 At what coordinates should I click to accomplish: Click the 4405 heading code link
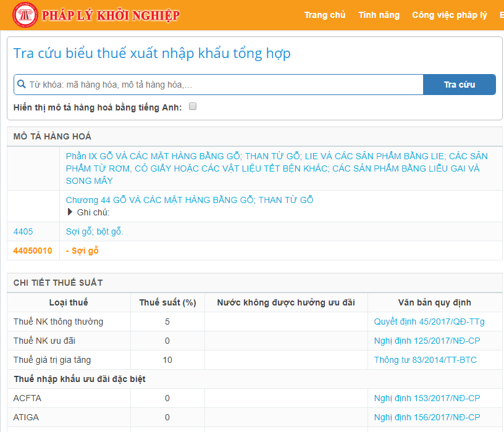(x=23, y=231)
